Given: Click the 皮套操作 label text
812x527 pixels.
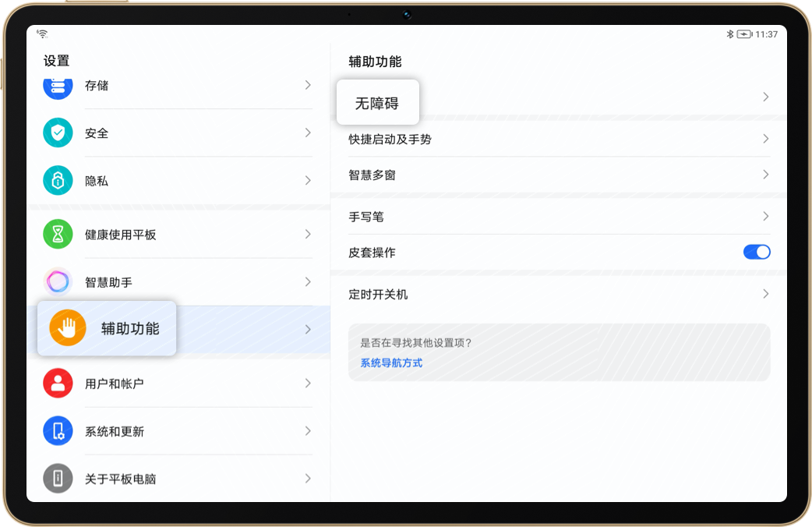Looking at the screenshot, I should pyautogui.click(x=372, y=253).
